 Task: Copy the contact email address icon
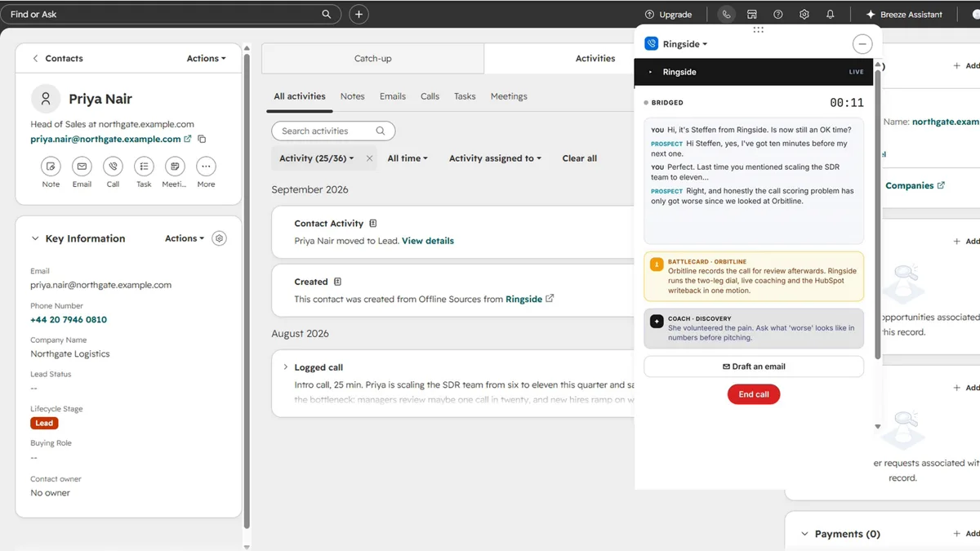point(202,140)
